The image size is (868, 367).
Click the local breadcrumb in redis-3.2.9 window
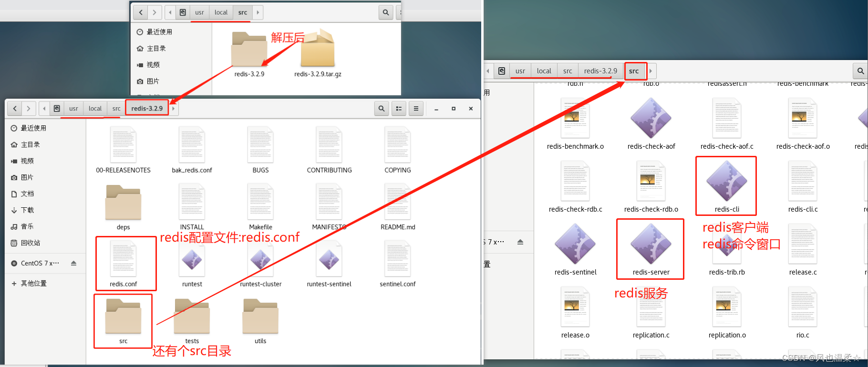pos(95,109)
